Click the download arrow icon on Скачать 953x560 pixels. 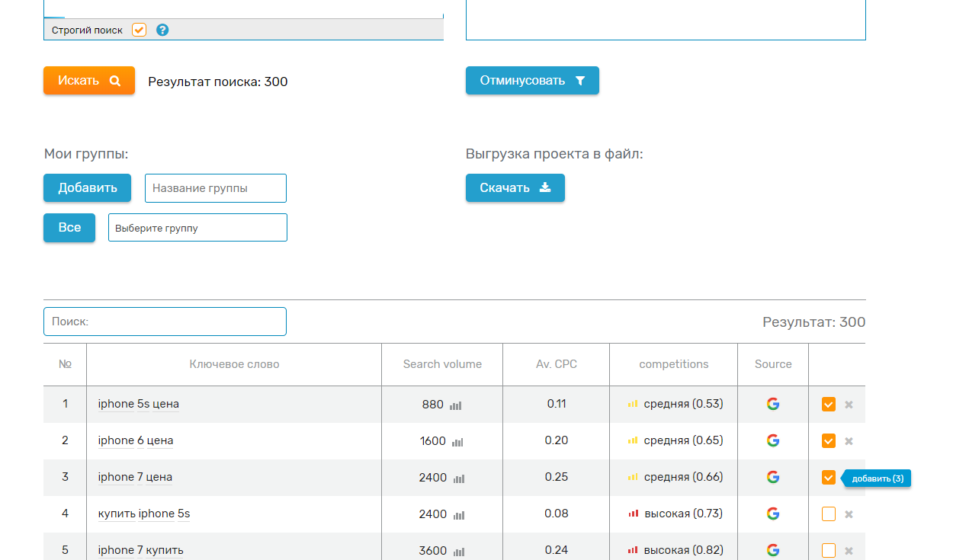pos(546,187)
